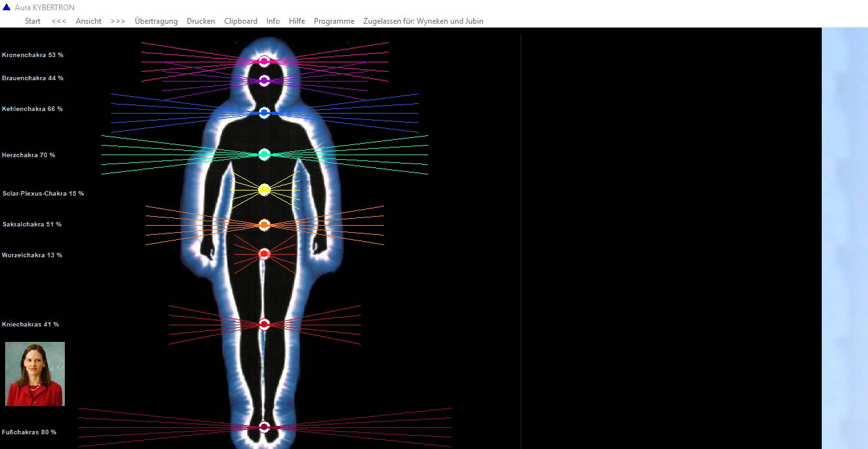The height and width of the screenshot is (449, 868).
Task: Go back with the <<< button
Action: (58, 21)
